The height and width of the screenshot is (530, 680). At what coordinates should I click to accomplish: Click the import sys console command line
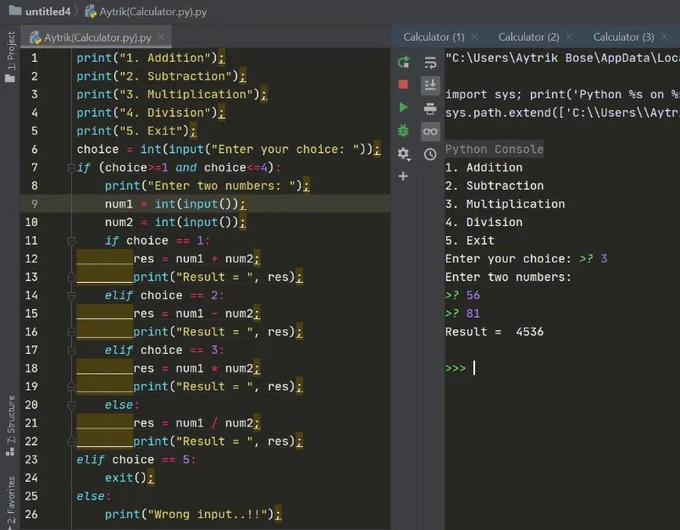562,95
